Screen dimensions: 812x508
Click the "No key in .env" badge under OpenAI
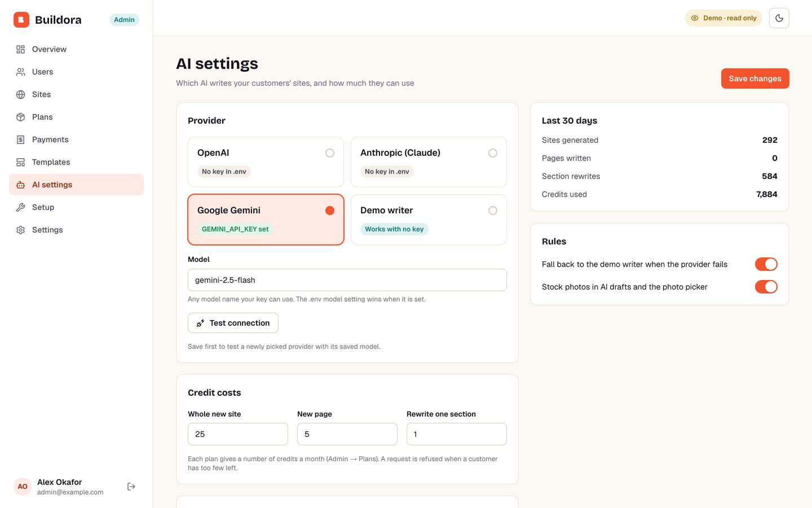(224, 172)
